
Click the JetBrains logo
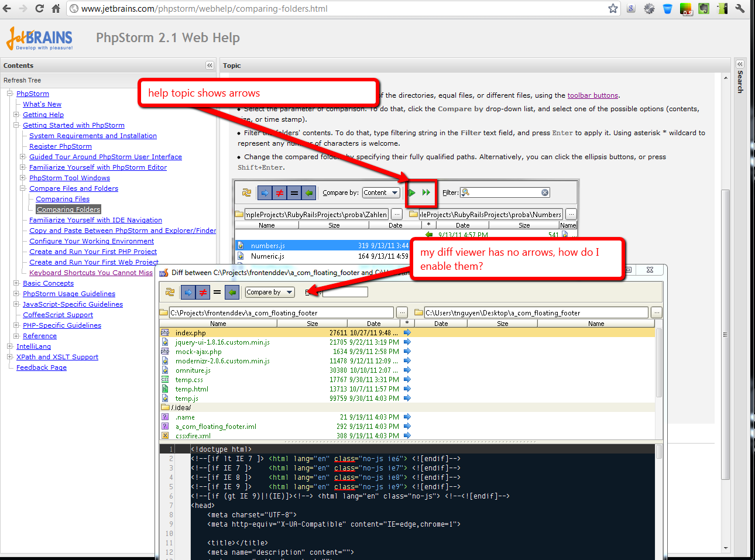point(40,39)
